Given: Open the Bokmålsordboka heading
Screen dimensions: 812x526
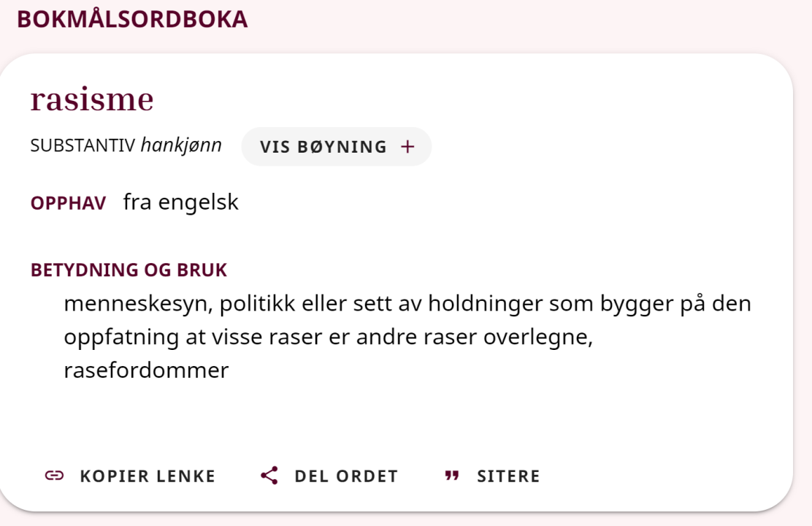Looking at the screenshot, I should (x=132, y=20).
